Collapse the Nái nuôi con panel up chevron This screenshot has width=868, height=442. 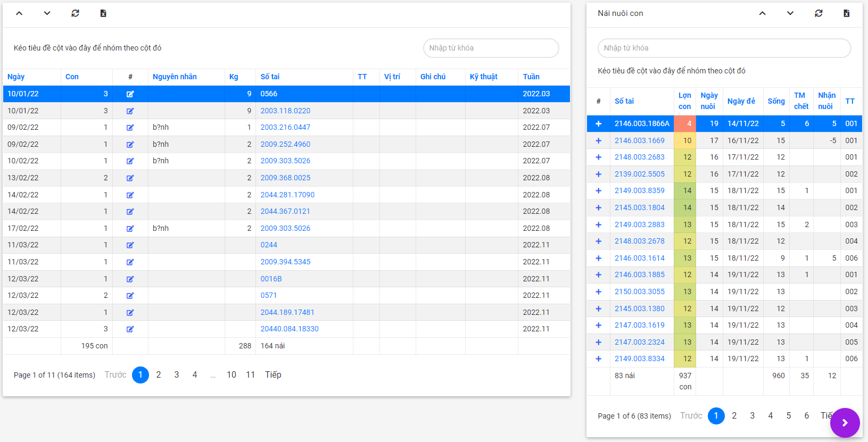point(763,13)
